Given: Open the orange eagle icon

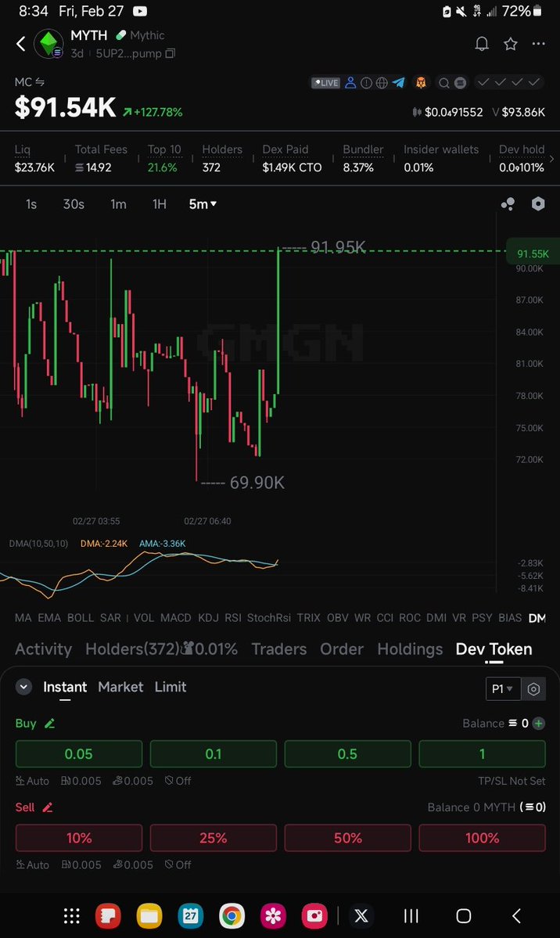Looking at the screenshot, I should pos(422,83).
